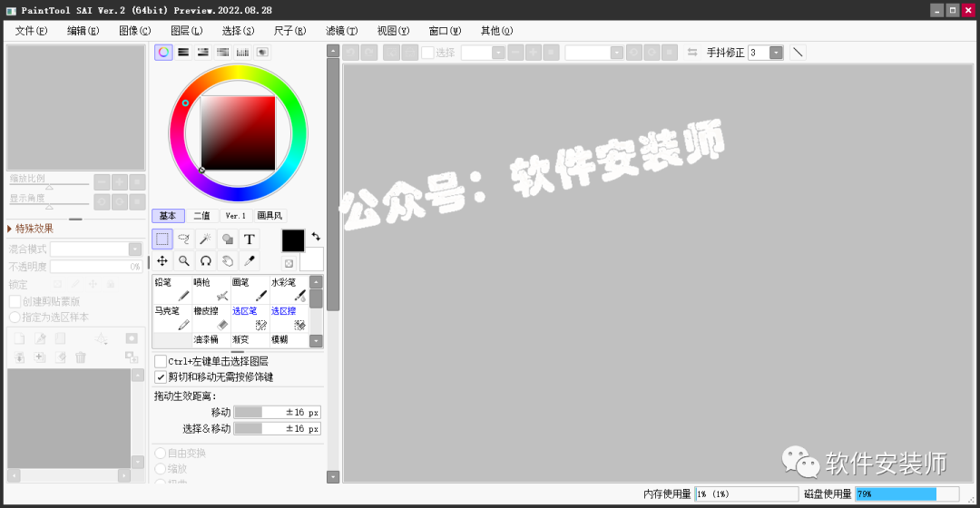Click the saturation-value color square
The width and height of the screenshot is (980, 508).
238,133
